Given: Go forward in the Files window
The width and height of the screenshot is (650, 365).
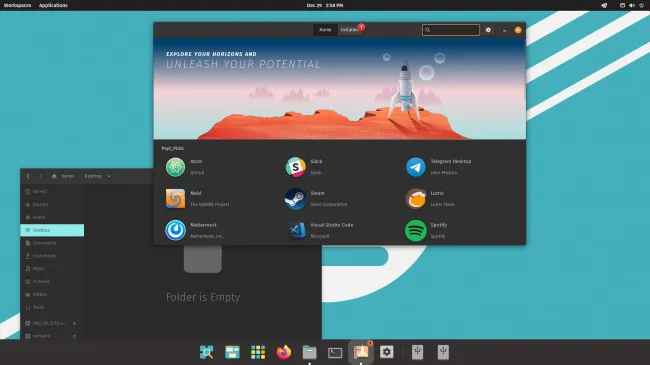Looking at the screenshot, I should [41, 176].
